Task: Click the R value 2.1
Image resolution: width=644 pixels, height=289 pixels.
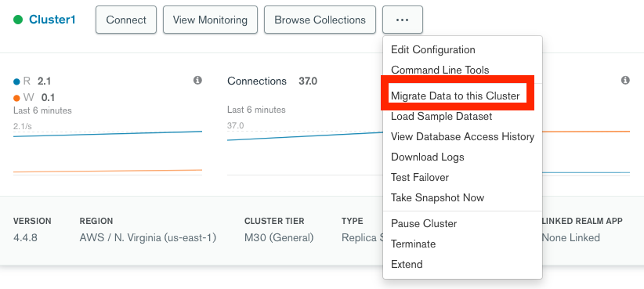Action: [45, 81]
